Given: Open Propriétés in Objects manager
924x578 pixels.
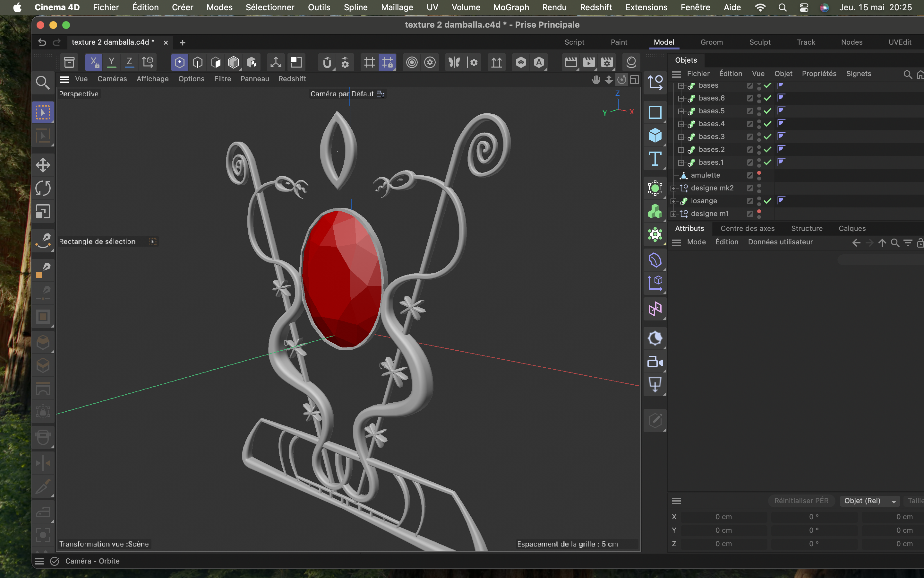Looking at the screenshot, I should (x=819, y=74).
